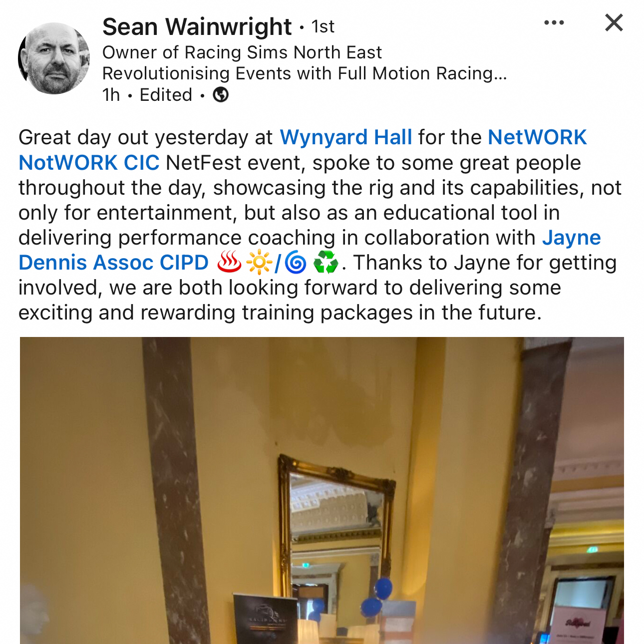Click Sean Wainwright's name heading
Viewport: 644px width, 644px height.
pyautogui.click(x=197, y=26)
